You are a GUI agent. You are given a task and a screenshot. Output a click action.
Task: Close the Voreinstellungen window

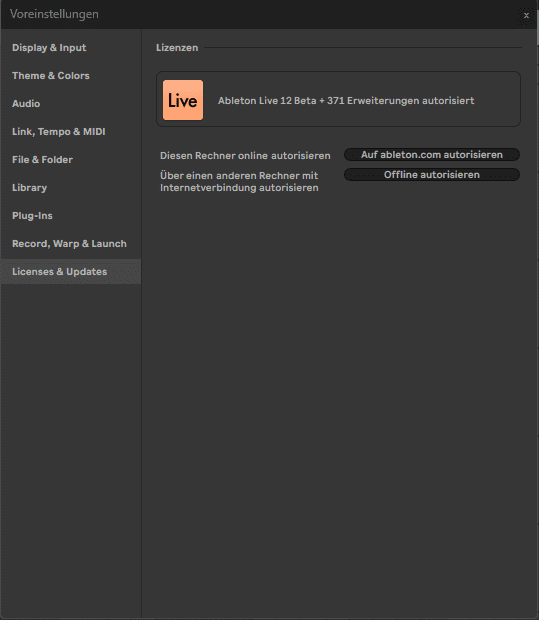tap(526, 15)
